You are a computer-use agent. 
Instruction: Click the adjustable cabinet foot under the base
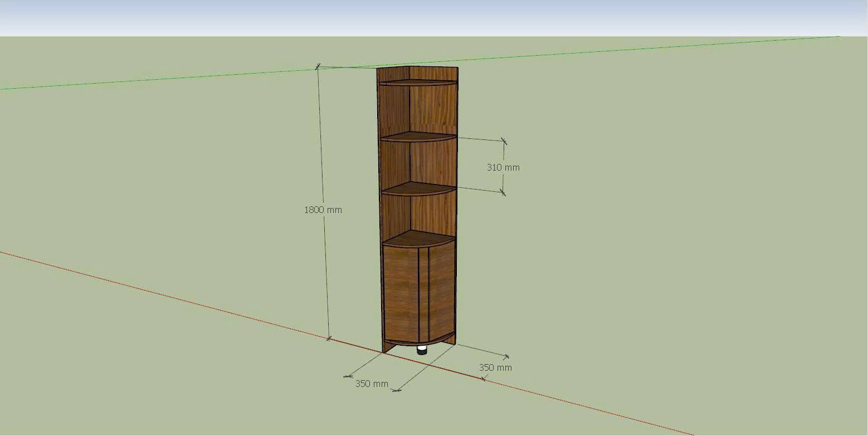[x=422, y=350]
